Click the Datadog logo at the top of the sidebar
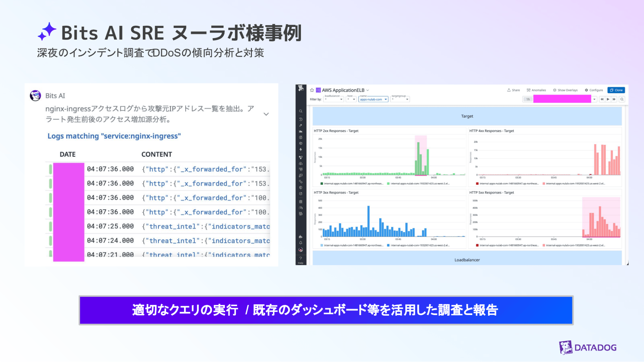Viewport: 644px width, 362px height. click(x=301, y=88)
